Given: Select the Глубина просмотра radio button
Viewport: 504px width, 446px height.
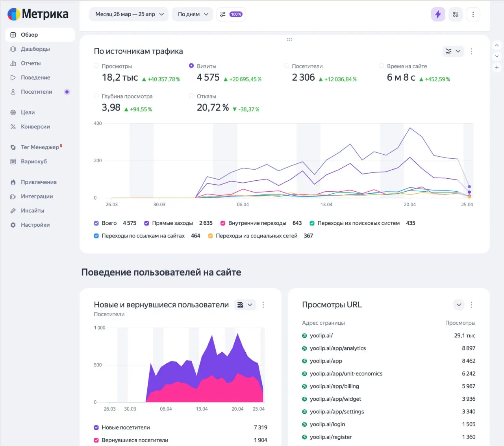Looking at the screenshot, I should [x=96, y=96].
